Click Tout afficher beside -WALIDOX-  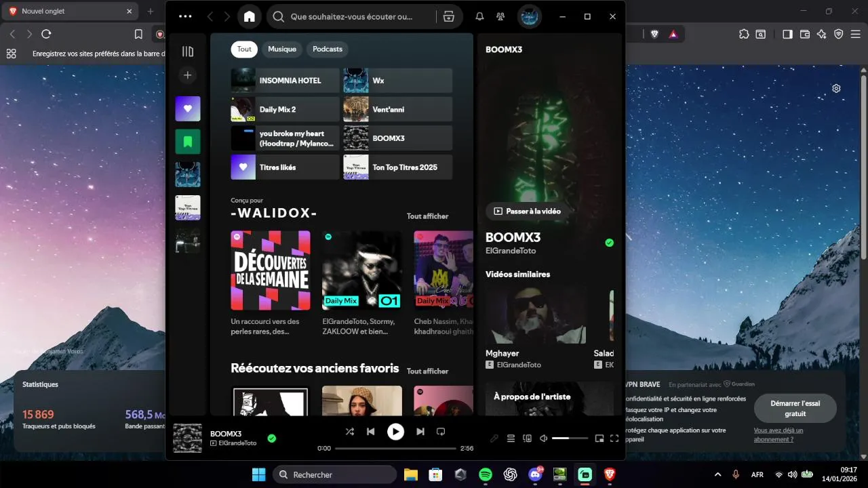(x=427, y=216)
